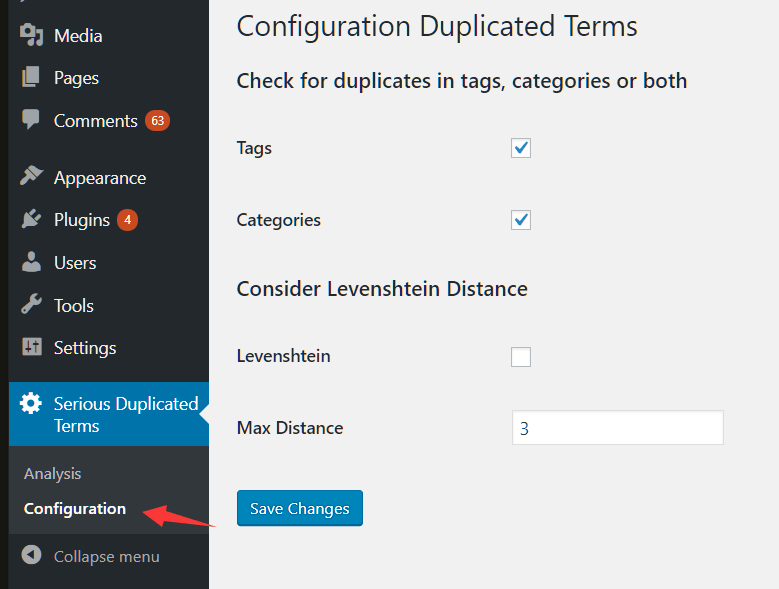Click the Tools wrench icon

click(x=31, y=304)
